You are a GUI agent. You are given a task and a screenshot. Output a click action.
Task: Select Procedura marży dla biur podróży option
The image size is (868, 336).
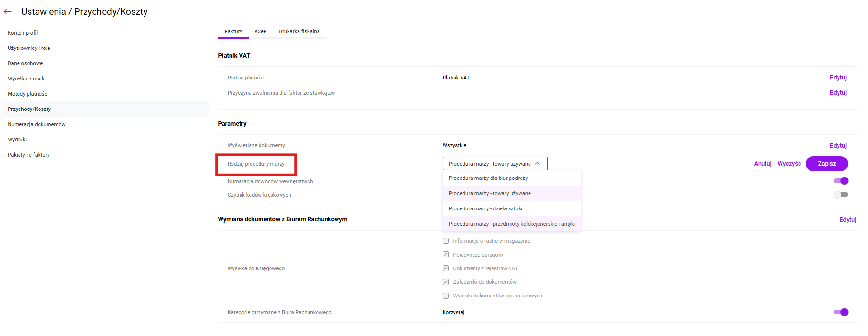coord(488,178)
